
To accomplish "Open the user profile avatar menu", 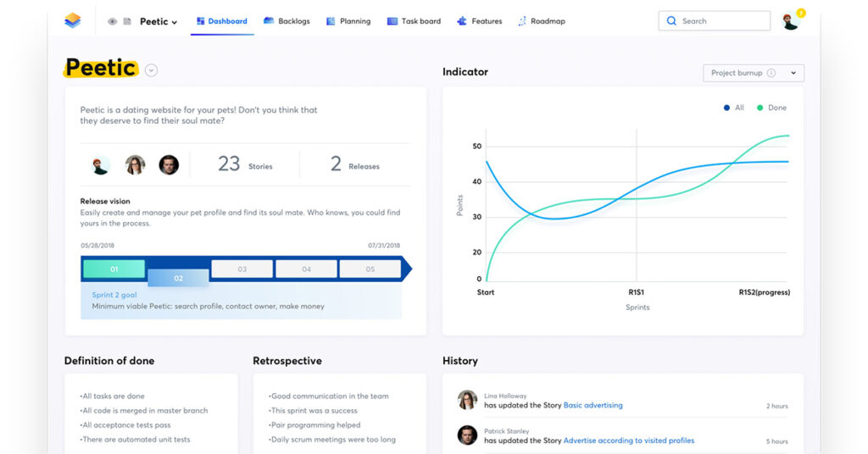I will tap(791, 21).
